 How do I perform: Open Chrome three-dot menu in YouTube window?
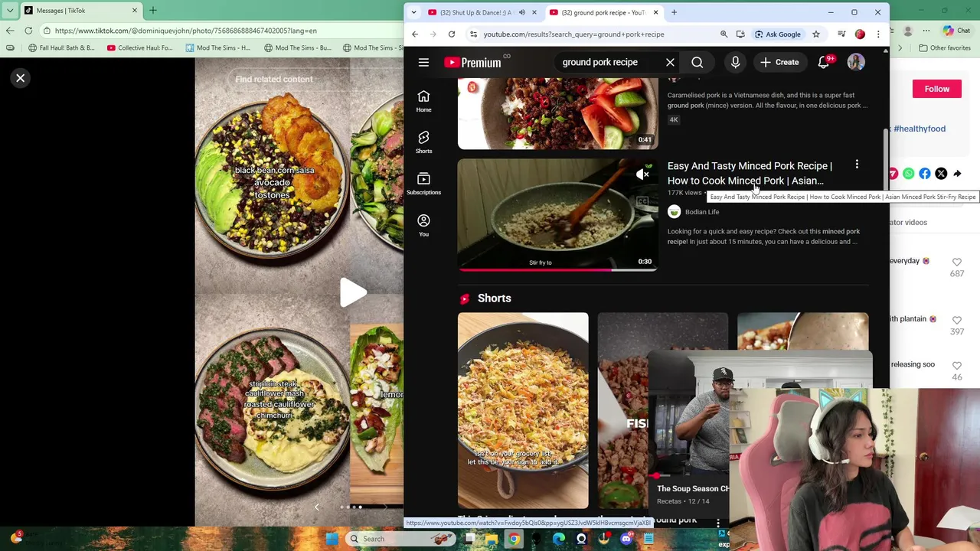[878, 34]
